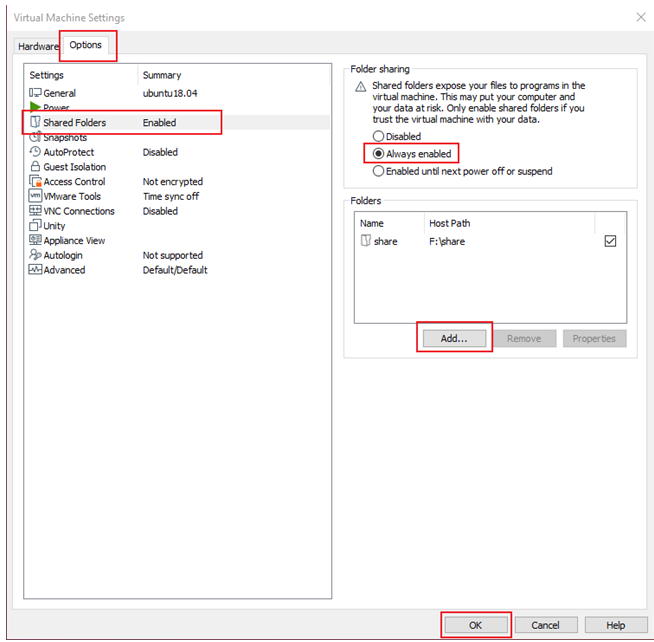Click the Guest Isolation padlock icon
Viewport: 654px width, 642px height.
[x=35, y=166]
